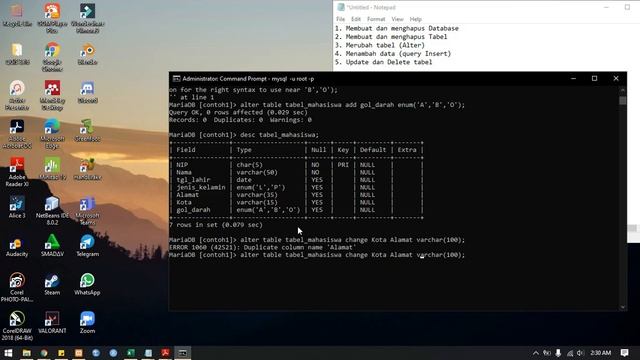The image size is (640, 360).
Task: Click 'varchar(50)' type cell
Action: pyautogui.click(x=257, y=173)
